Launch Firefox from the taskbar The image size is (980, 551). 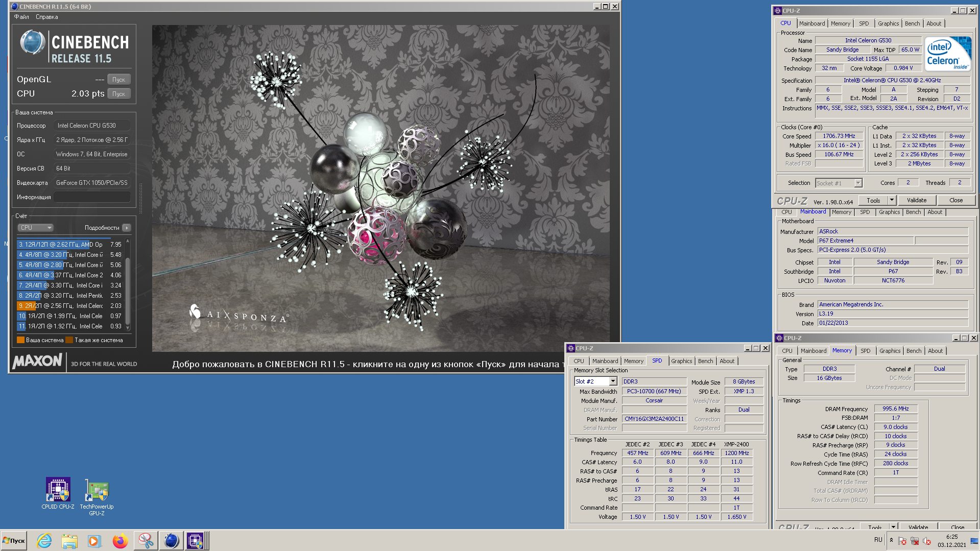[x=120, y=541]
